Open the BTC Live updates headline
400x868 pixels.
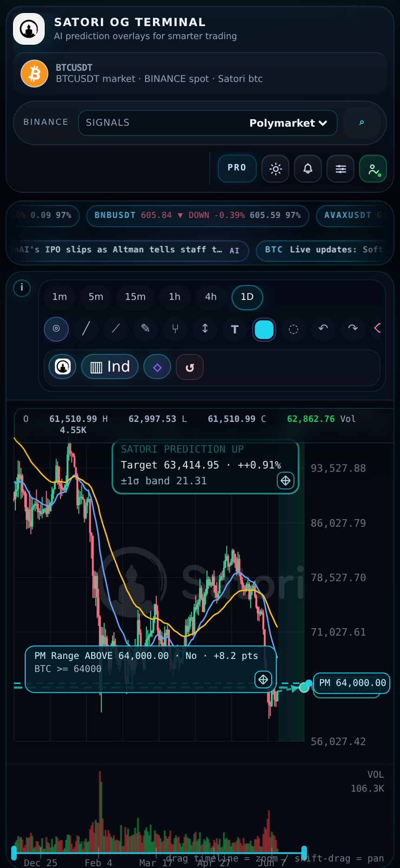pyautogui.click(x=325, y=250)
